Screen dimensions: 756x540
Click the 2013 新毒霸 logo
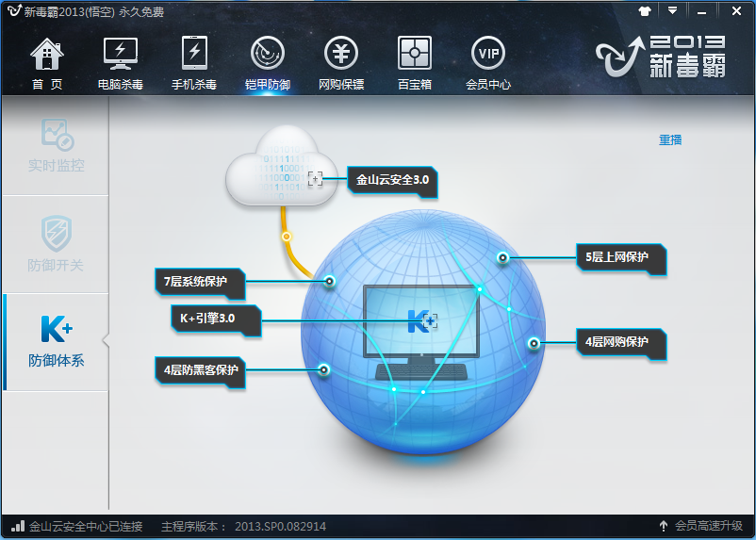pyautogui.click(x=661, y=57)
